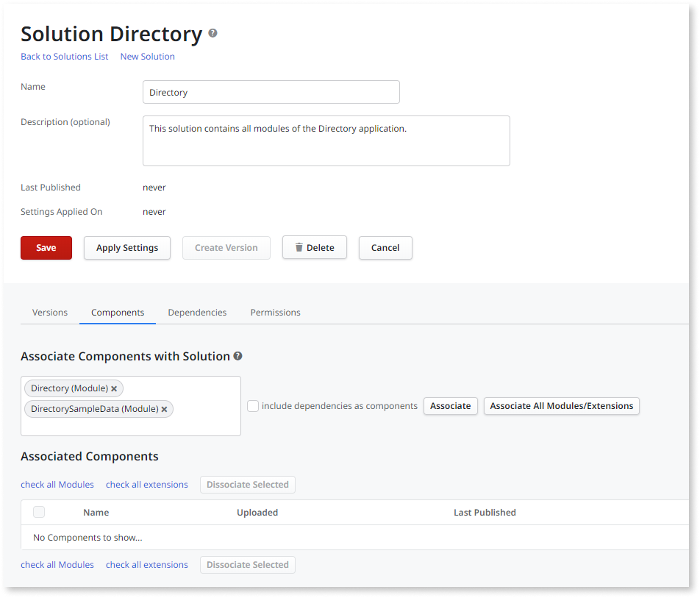Switch to the Versions tab

pyautogui.click(x=49, y=312)
